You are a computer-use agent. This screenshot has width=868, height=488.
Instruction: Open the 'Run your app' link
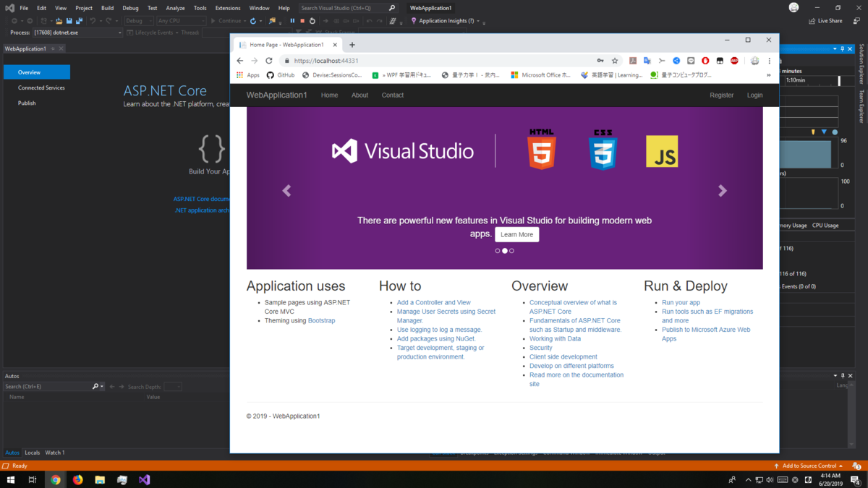[681, 302]
